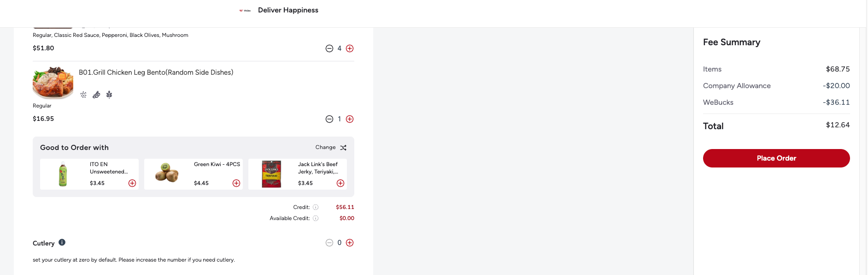Open the Grill Chicken Leg Bento image
This screenshot has height=275, width=868.
coord(53,83)
